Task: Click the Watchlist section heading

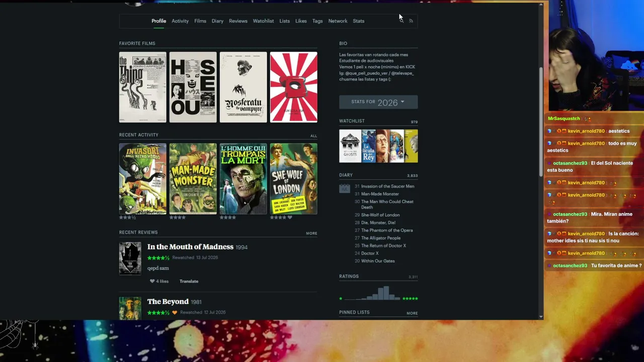Action: click(x=352, y=121)
